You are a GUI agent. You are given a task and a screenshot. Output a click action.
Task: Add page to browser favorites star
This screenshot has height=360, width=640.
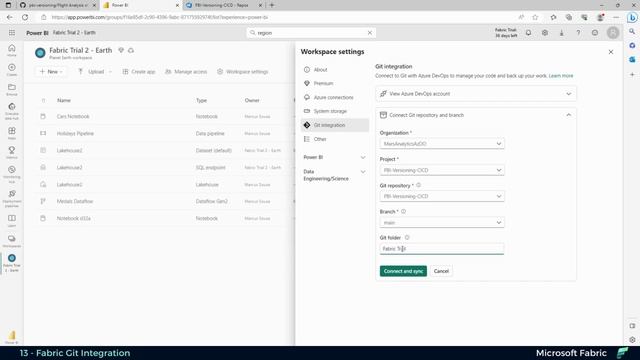tap(535, 17)
